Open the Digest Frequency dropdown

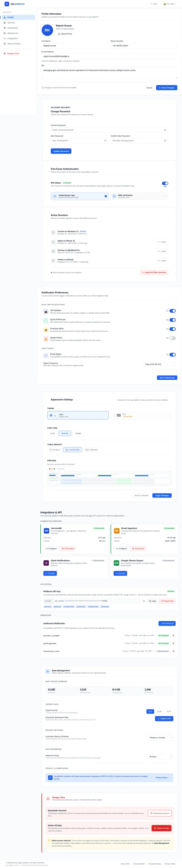click(160, 364)
